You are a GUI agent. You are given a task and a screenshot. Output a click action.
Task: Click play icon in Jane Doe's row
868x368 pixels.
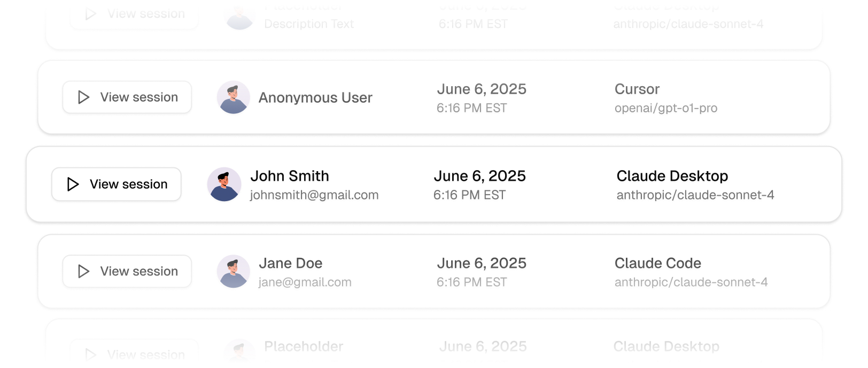coord(83,271)
